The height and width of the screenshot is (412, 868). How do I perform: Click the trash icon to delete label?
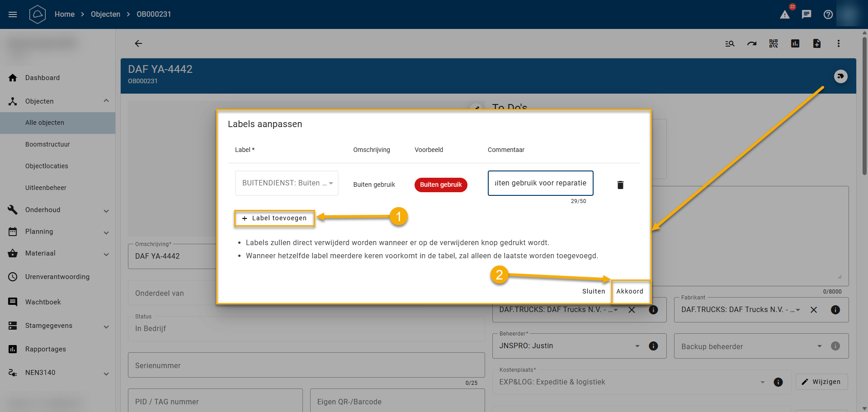620,185
